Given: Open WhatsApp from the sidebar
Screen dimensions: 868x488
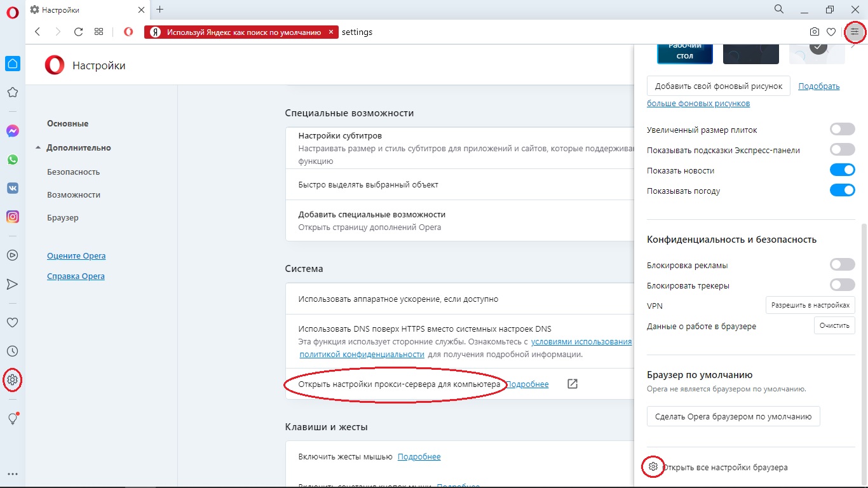Looking at the screenshot, I should tap(12, 159).
